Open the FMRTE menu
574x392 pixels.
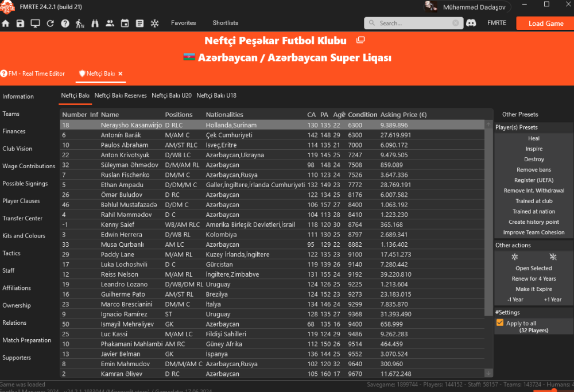tap(497, 23)
